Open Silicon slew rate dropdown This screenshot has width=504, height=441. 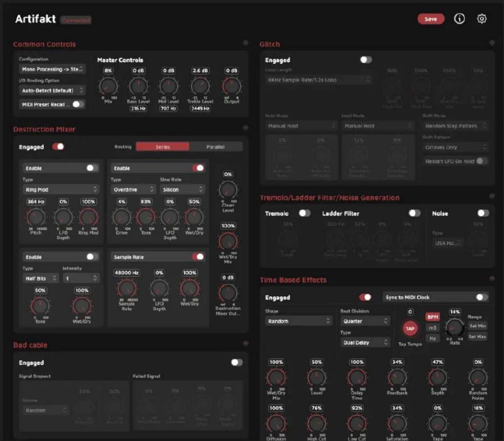[182, 189]
